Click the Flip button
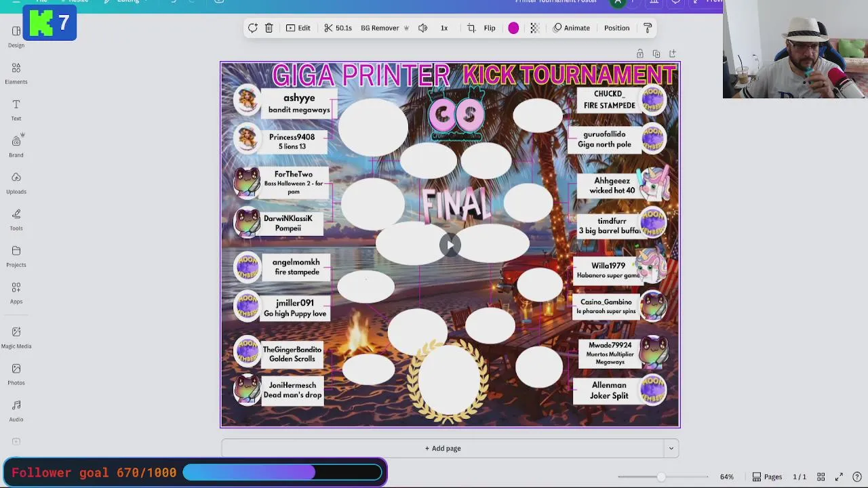 click(490, 28)
